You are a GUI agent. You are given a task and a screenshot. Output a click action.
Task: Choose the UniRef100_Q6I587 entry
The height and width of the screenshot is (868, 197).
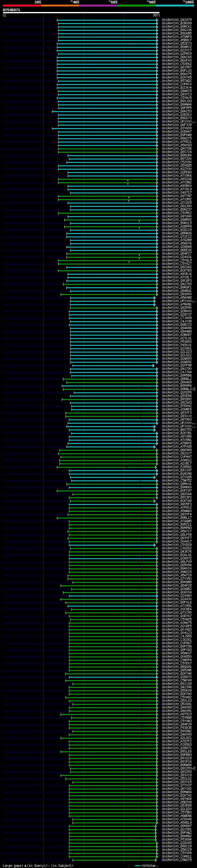(177, 67)
